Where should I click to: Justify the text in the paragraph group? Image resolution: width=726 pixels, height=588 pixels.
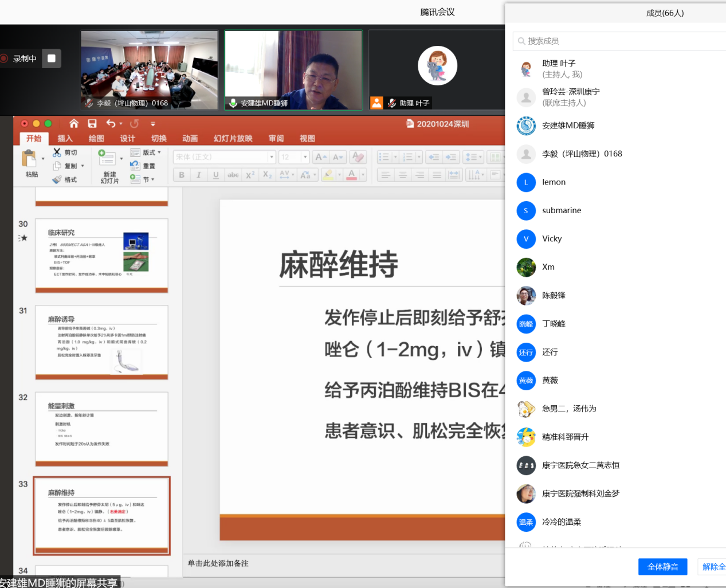tap(437, 175)
